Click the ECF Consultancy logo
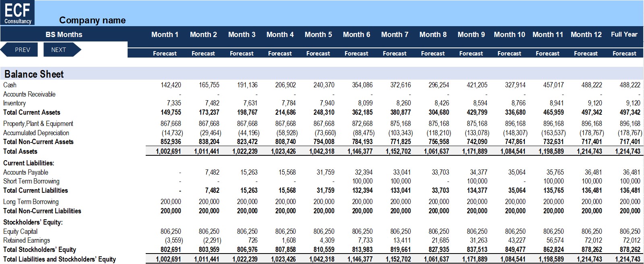Screen dimensions: 644x264 pyautogui.click(x=18, y=12)
